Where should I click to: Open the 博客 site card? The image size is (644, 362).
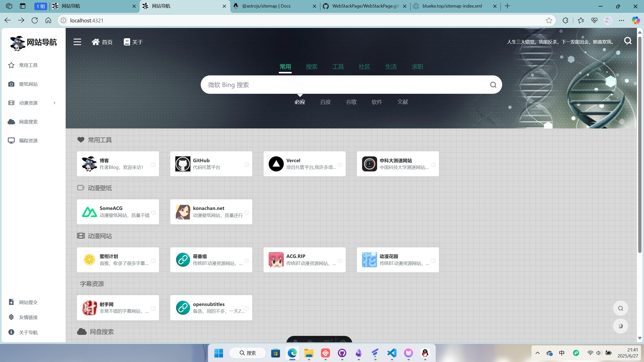click(x=118, y=164)
